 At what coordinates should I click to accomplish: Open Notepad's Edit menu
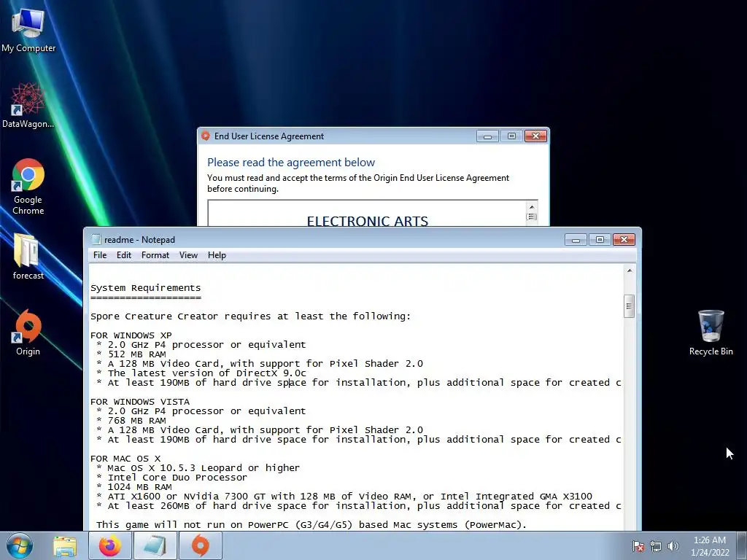[x=124, y=255]
